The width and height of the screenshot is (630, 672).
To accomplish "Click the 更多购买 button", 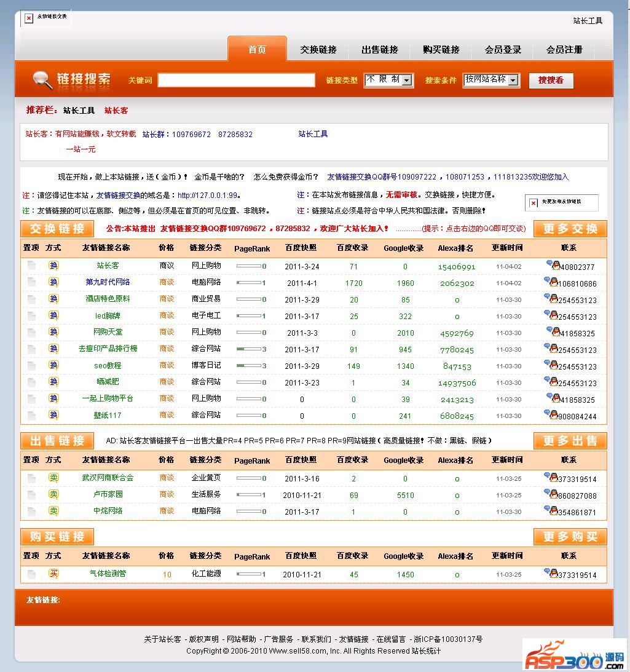I will click(570, 537).
